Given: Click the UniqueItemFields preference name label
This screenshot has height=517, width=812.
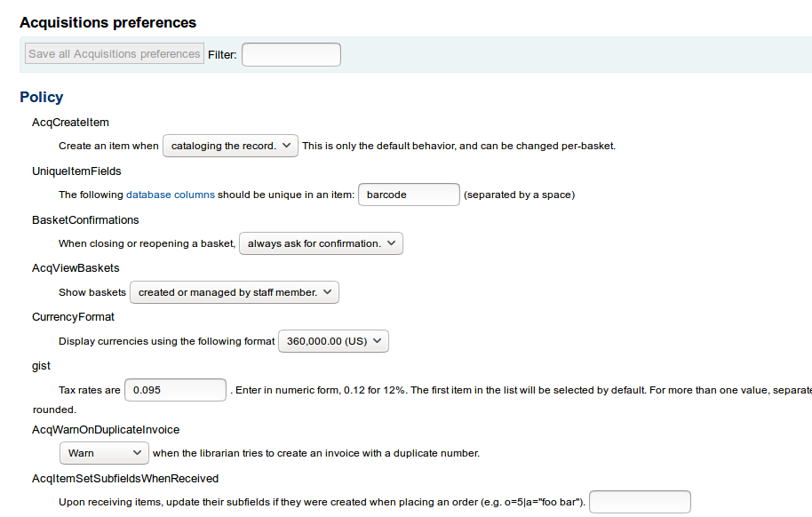Looking at the screenshot, I should click(76, 171).
